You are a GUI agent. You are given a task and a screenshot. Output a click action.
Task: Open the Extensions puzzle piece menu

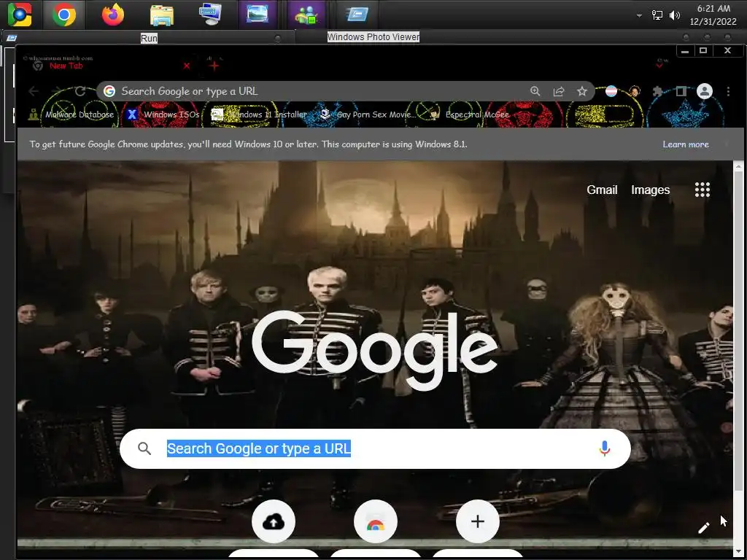tap(657, 91)
